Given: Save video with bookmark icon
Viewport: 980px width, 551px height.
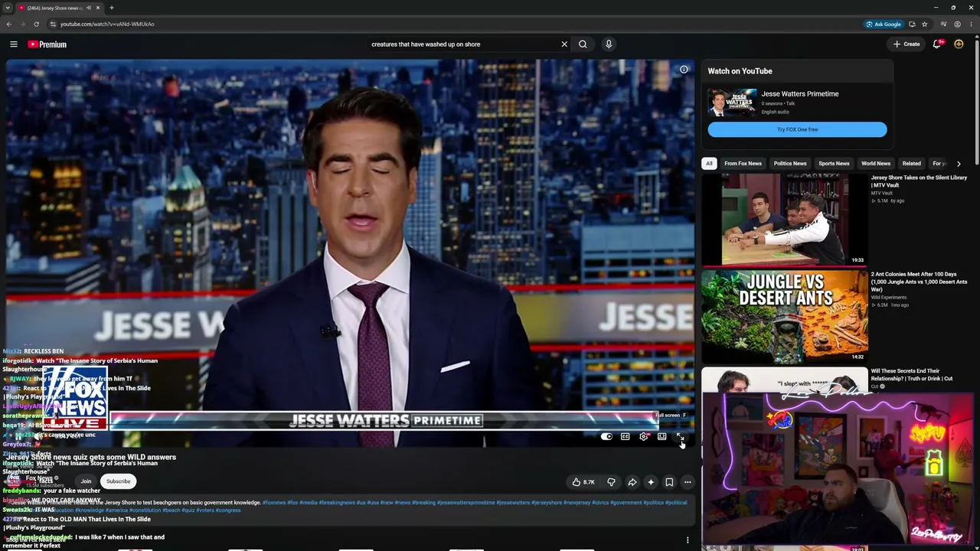Looking at the screenshot, I should tap(669, 482).
